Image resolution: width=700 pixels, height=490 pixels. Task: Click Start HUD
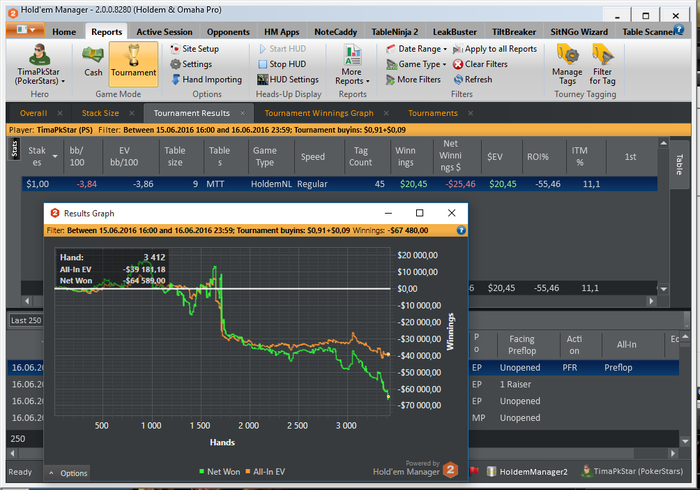(x=282, y=49)
